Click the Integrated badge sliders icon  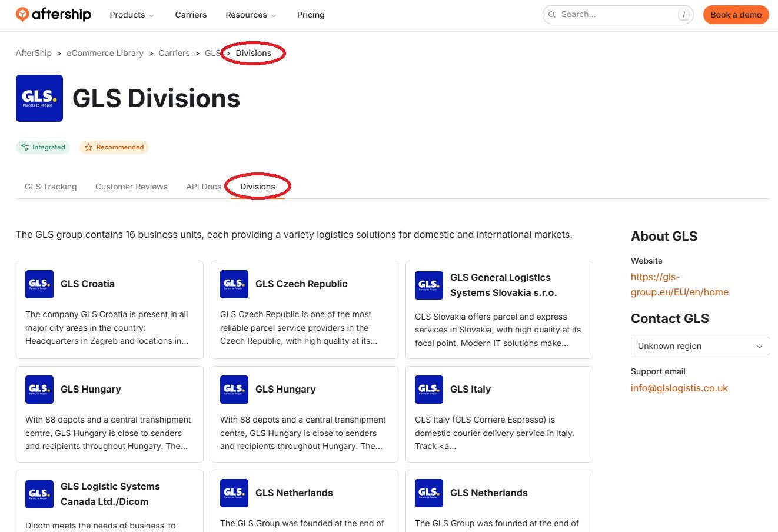point(25,147)
